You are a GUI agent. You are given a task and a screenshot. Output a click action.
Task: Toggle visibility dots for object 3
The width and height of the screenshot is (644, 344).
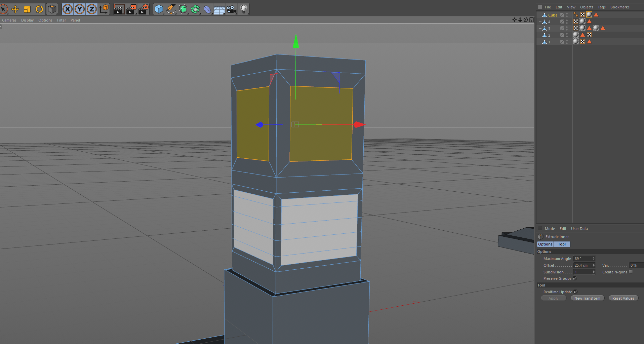click(x=567, y=28)
